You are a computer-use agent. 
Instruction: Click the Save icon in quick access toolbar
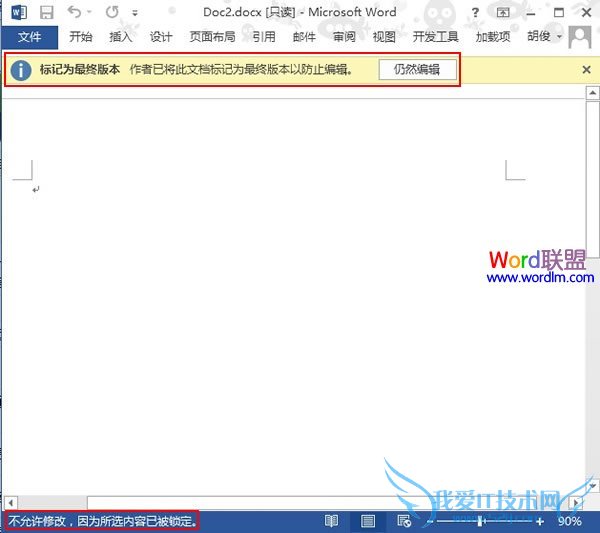coord(47,13)
